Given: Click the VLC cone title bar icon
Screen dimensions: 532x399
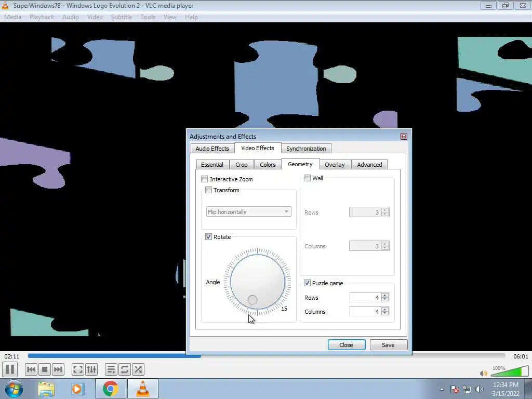Looking at the screenshot, I should click(x=5, y=5).
